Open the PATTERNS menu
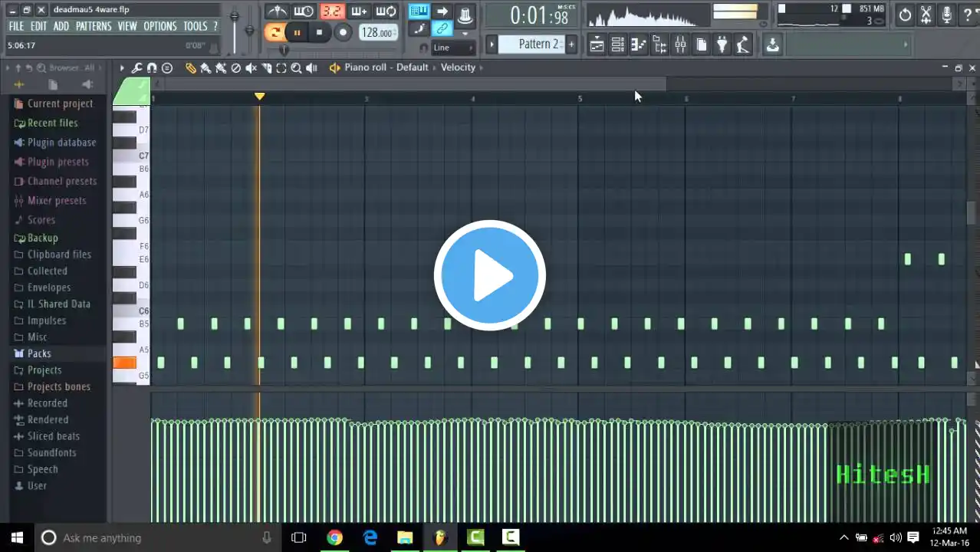The image size is (980, 552). pyautogui.click(x=94, y=27)
